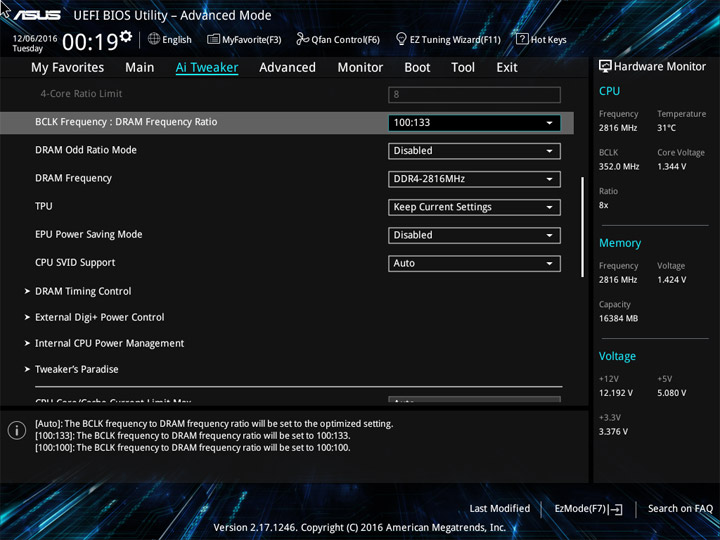
Task: Open BCLK:DRAM ratio dropdown 100:133
Action: pos(474,123)
